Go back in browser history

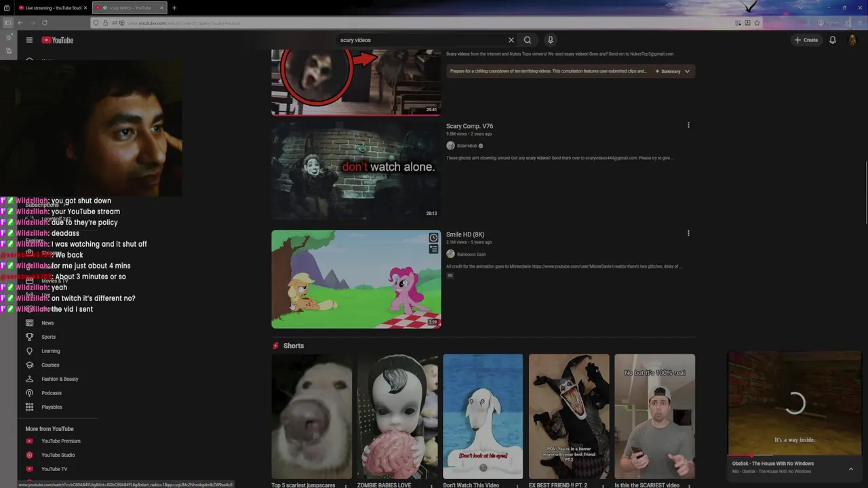(20, 22)
